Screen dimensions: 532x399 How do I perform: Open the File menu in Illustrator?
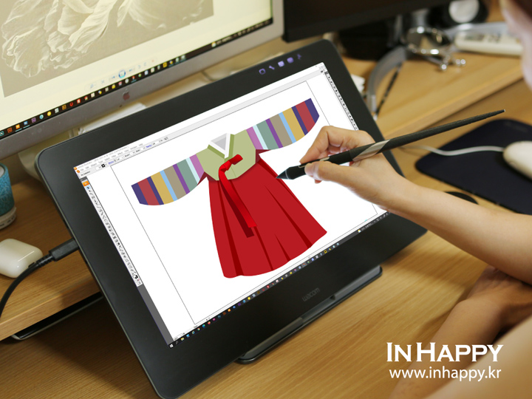tap(82, 170)
